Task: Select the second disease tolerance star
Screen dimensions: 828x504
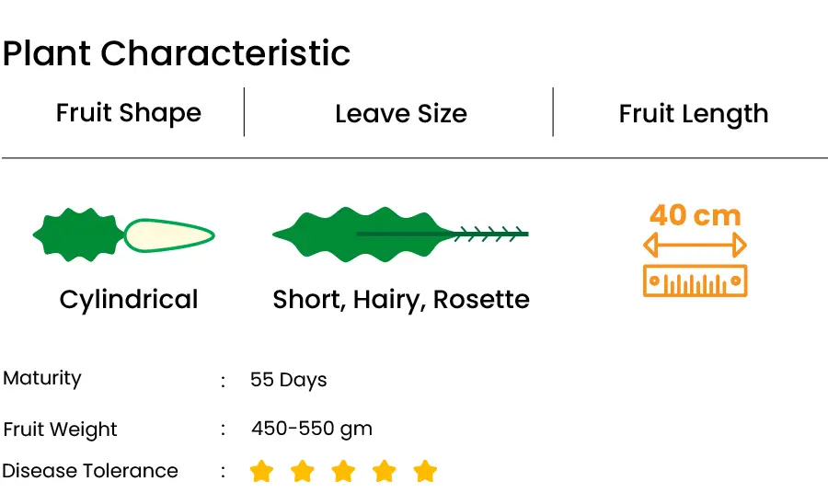Action: click(303, 471)
